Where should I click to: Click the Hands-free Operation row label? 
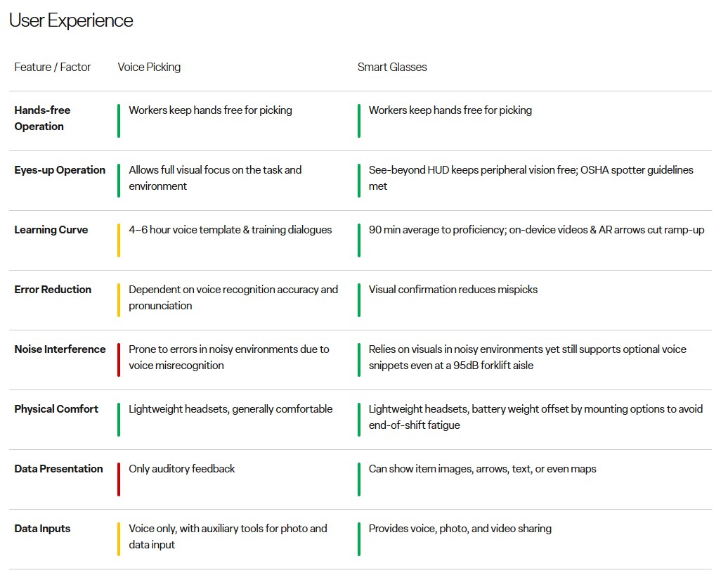pyautogui.click(x=42, y=118)
